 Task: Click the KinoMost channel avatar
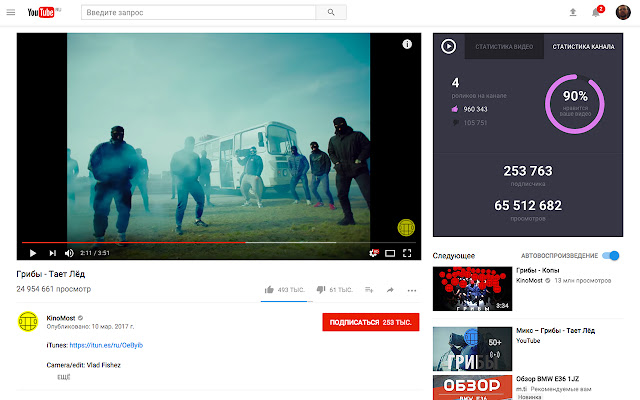coord(28,321)
